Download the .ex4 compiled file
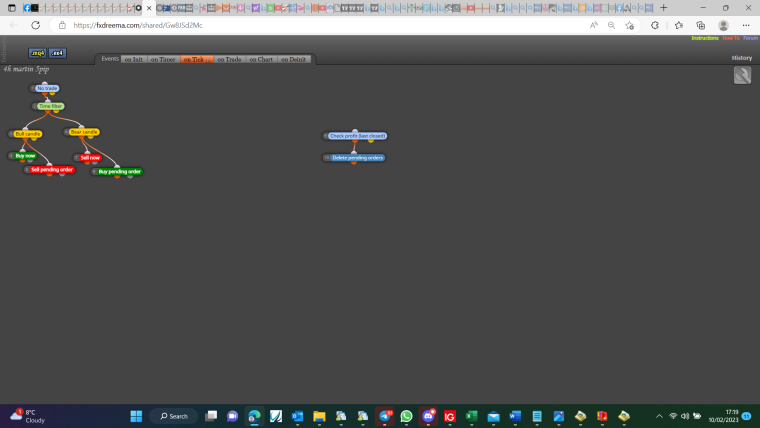 [57, 53]
